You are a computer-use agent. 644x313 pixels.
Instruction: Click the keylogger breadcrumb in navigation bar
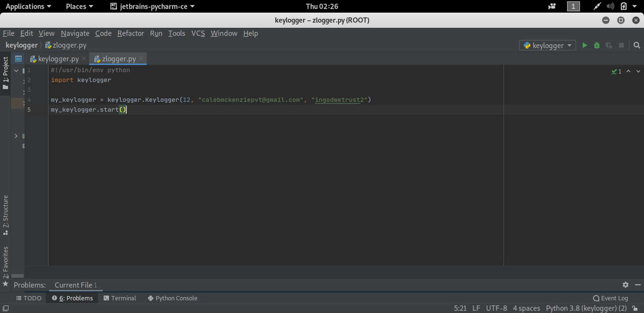[x=22, y=45]
